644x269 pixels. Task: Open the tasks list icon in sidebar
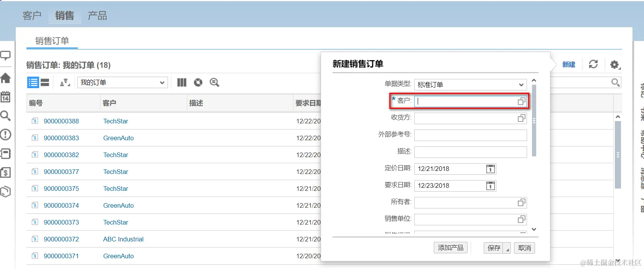[x=5, y=154]
